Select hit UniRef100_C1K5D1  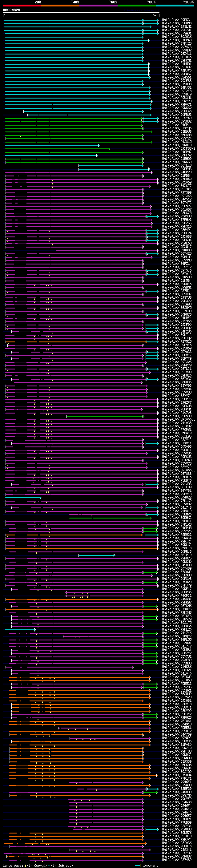click(x=177, y=64)
